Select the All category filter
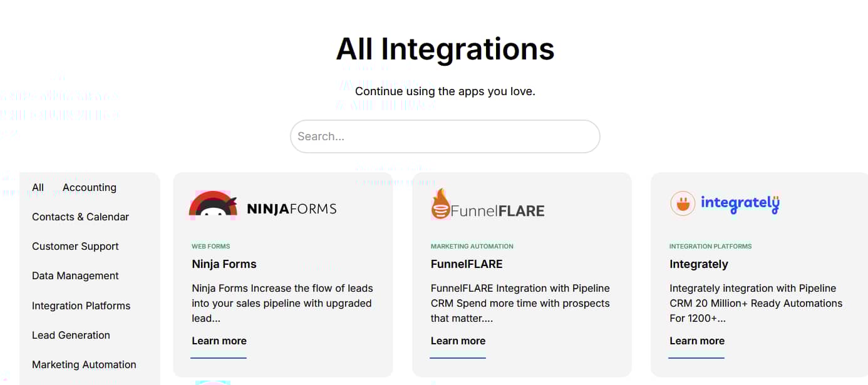The image size is (868, 385). [x=38, y=187]
